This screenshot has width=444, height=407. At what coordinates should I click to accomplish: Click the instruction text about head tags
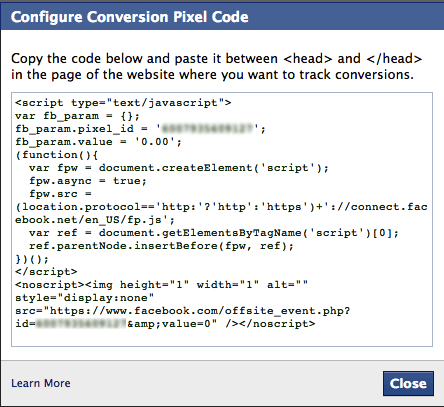(217, 66)
